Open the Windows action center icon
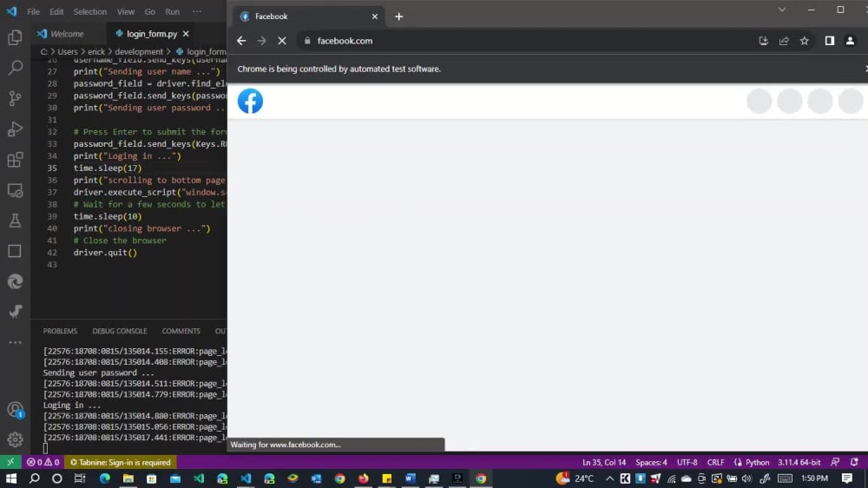The width and height of the screenshot is (868, 488). coord(847,478)
